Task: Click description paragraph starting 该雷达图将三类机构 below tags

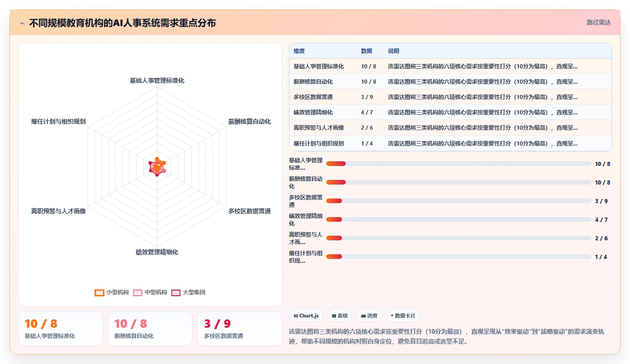Action: (447, 337)
